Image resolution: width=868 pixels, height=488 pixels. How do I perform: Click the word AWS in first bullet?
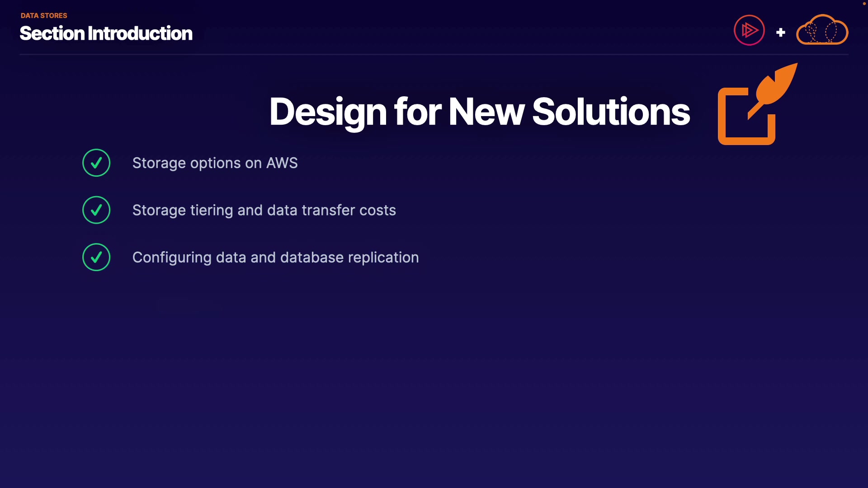pos(282,163)
